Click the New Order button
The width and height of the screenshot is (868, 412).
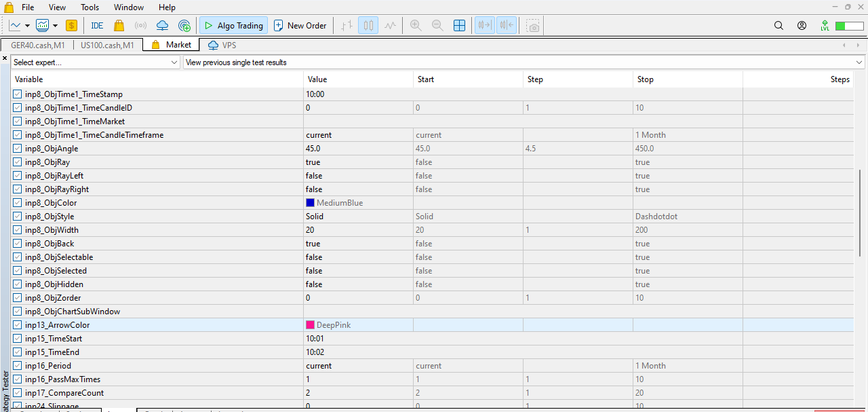pyautogui.click(x=300, y=25)
